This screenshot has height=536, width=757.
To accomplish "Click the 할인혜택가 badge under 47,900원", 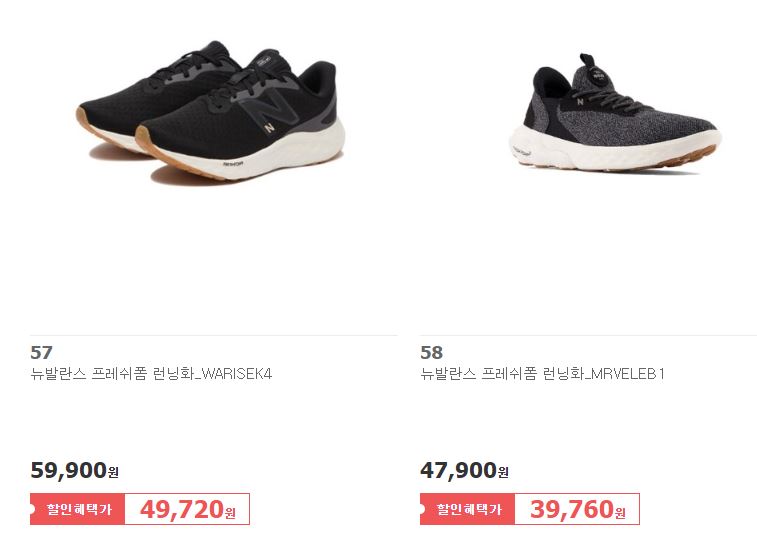I will (x=467, y=509).
